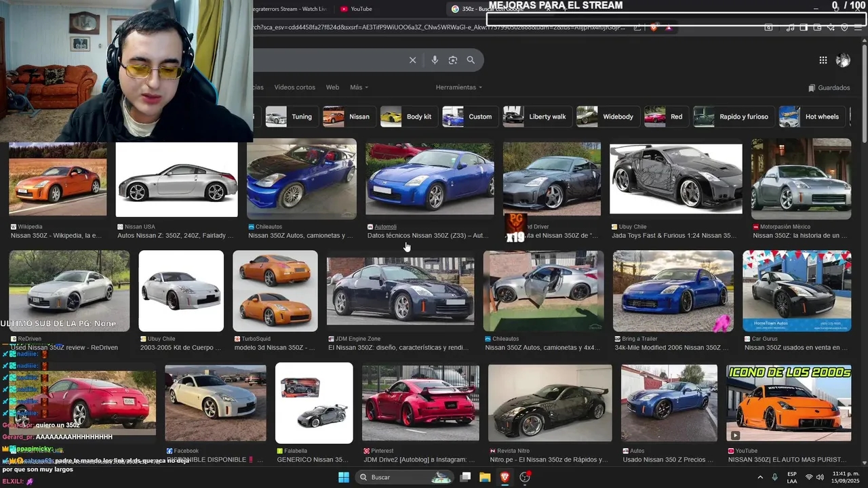The height and width of the screenshot is (488, 868).
Task: Open the clock showing 11:41 p. m.
Action: tap(846, 477)
